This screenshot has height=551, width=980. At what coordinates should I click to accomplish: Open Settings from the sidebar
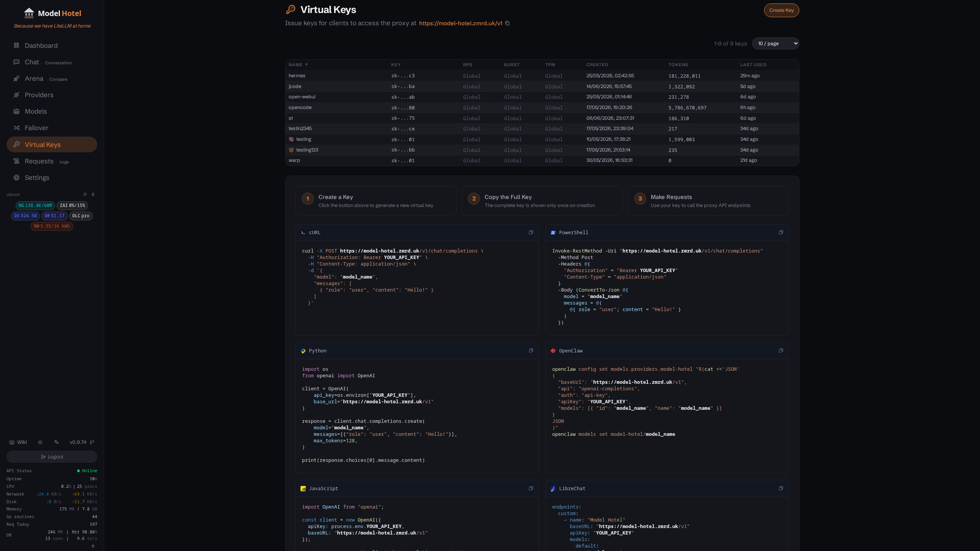click(x=52, y=178)
